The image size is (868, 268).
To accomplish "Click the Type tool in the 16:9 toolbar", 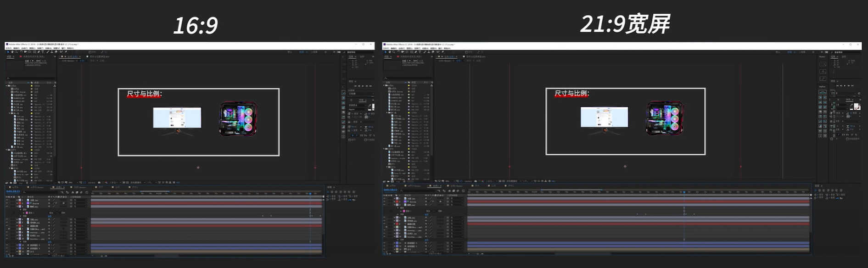I will [x=44, y=52].
